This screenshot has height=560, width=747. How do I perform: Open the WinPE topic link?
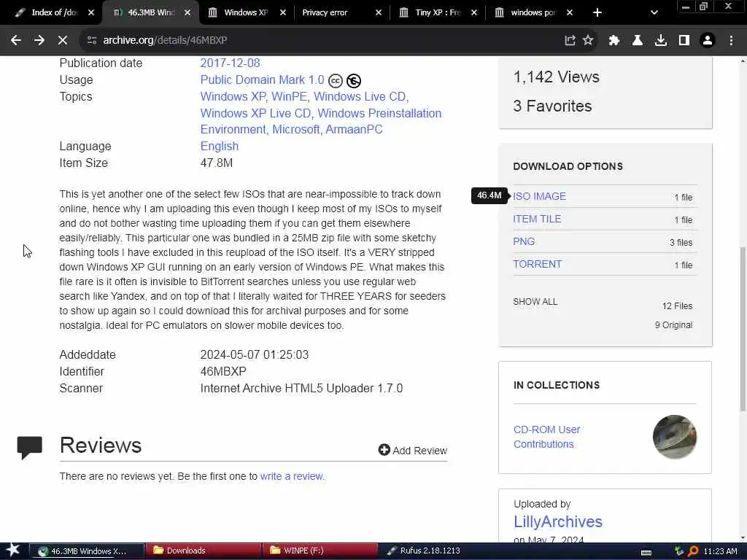289,97
